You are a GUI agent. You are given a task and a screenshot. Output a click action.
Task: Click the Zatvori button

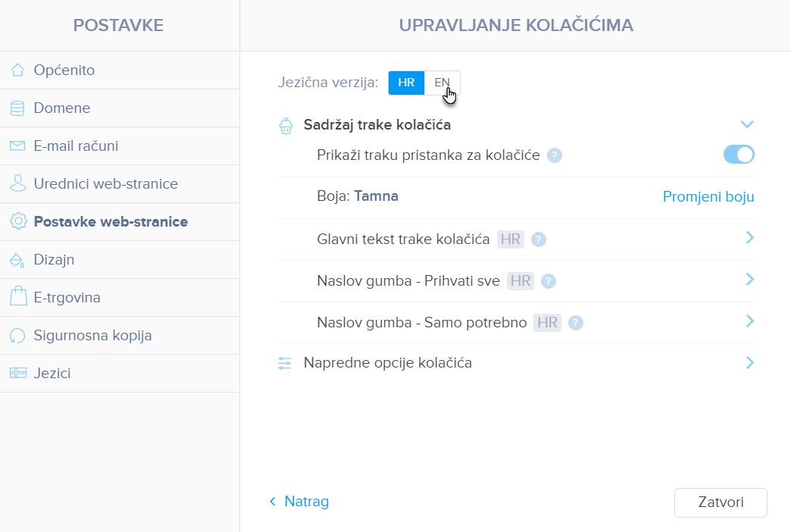[x=721, y=502]
